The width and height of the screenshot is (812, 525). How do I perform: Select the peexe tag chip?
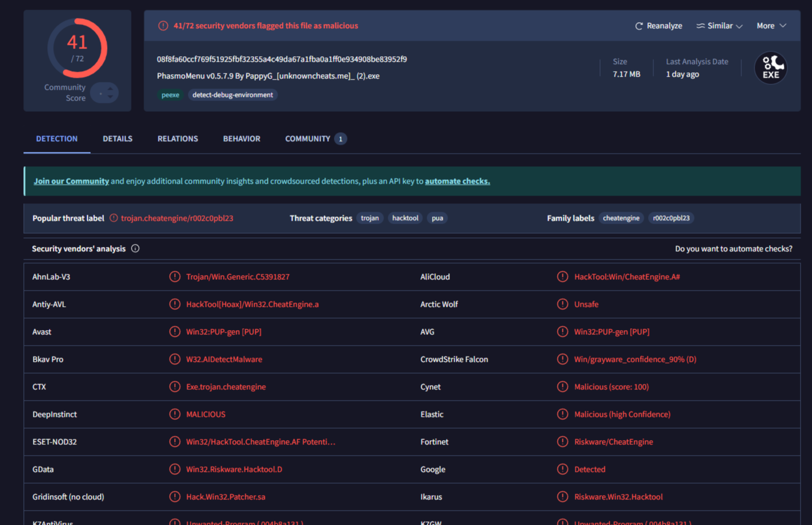tap(171, 95)
